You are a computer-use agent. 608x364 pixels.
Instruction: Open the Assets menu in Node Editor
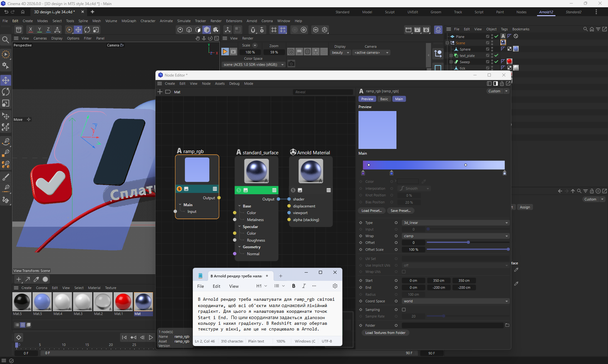click(219, 83)
